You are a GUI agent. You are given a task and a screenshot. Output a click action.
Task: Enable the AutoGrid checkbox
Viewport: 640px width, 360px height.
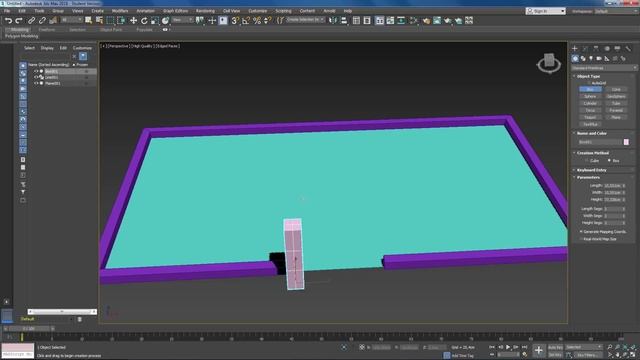click(589, 83)
